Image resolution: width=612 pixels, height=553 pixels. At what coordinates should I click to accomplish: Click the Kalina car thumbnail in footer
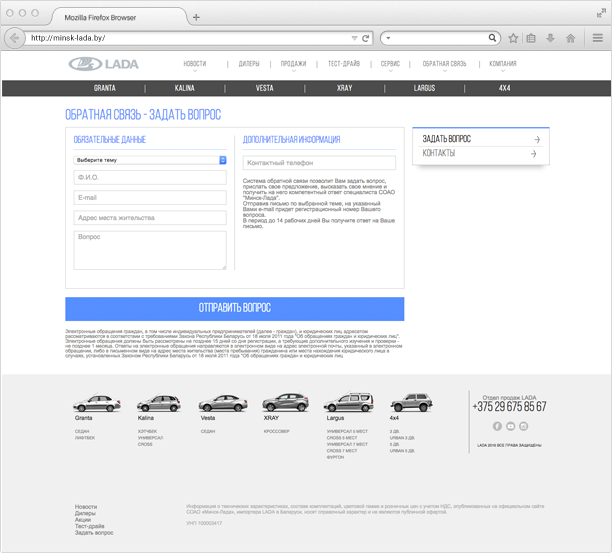pyautogui.click(x=159, y=403)
